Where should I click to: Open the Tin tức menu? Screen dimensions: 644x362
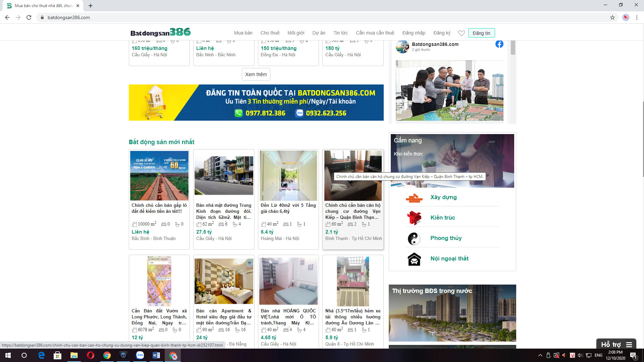(341, 33)
